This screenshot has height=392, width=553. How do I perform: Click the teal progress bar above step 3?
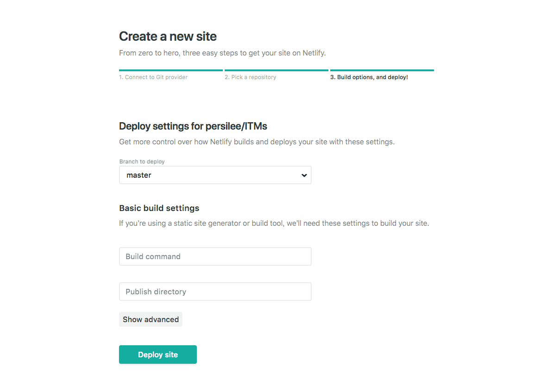coord(382,70)
